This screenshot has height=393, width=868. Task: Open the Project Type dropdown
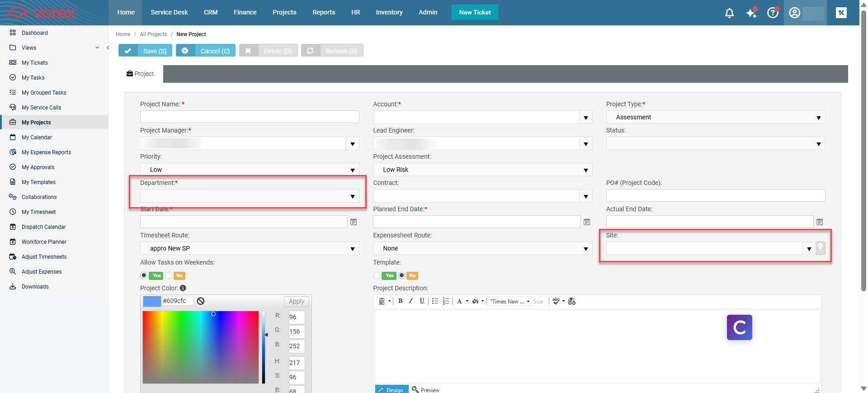pyautogui.click(x=818, y=118)
